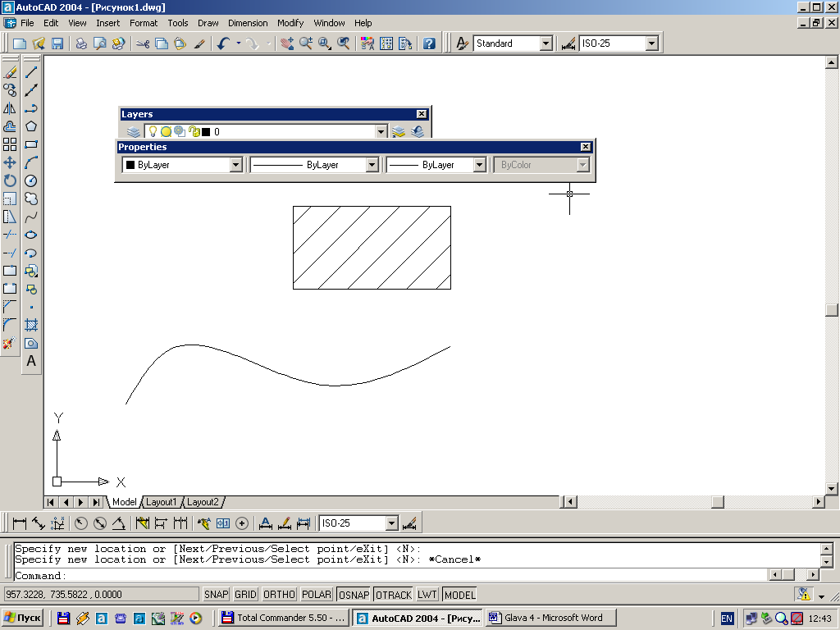This screenshot has width=840, height=630.
Task: Click the New drawing icon
Action: tap(20, 43)
